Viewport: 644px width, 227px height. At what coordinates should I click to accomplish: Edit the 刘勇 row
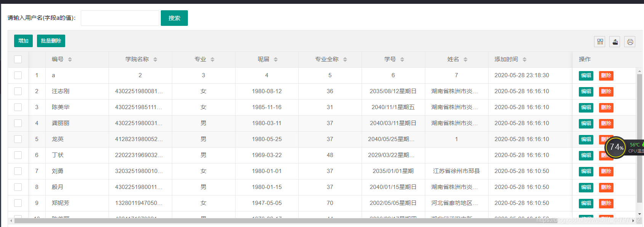tap(586, 171)
